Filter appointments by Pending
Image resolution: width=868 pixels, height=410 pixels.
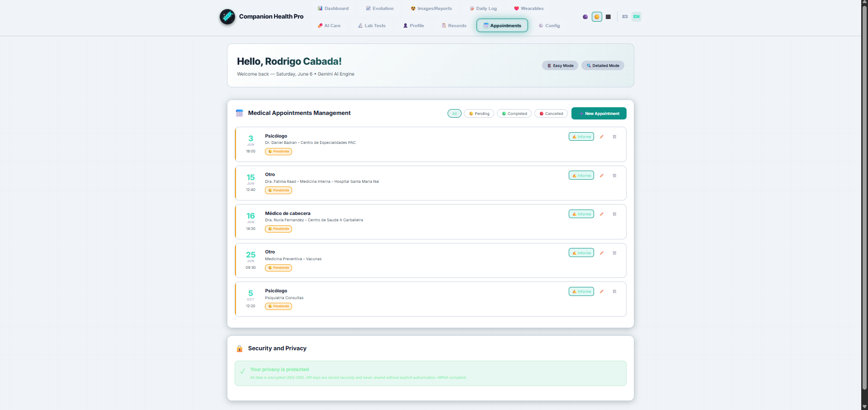[x=479, y=114]
